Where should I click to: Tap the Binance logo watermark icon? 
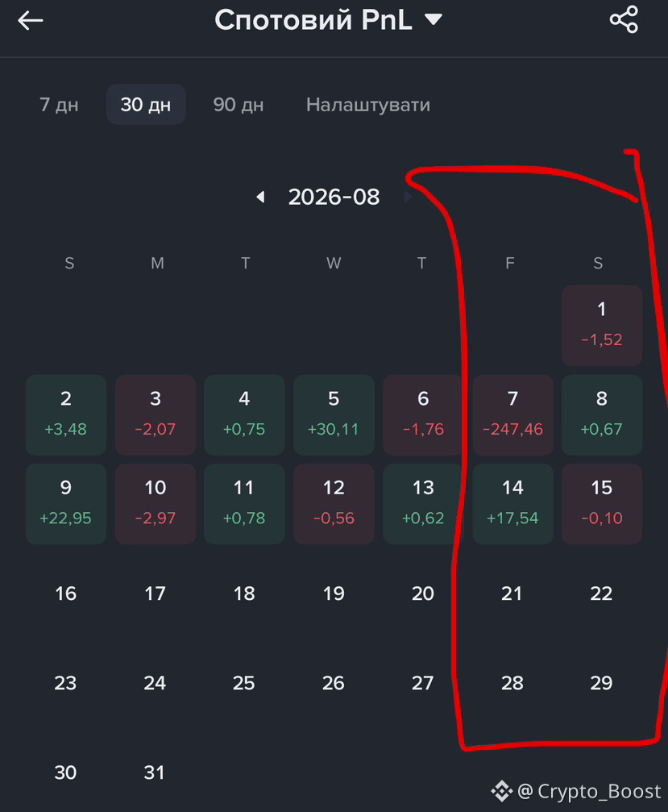click(x=501, y=791)
